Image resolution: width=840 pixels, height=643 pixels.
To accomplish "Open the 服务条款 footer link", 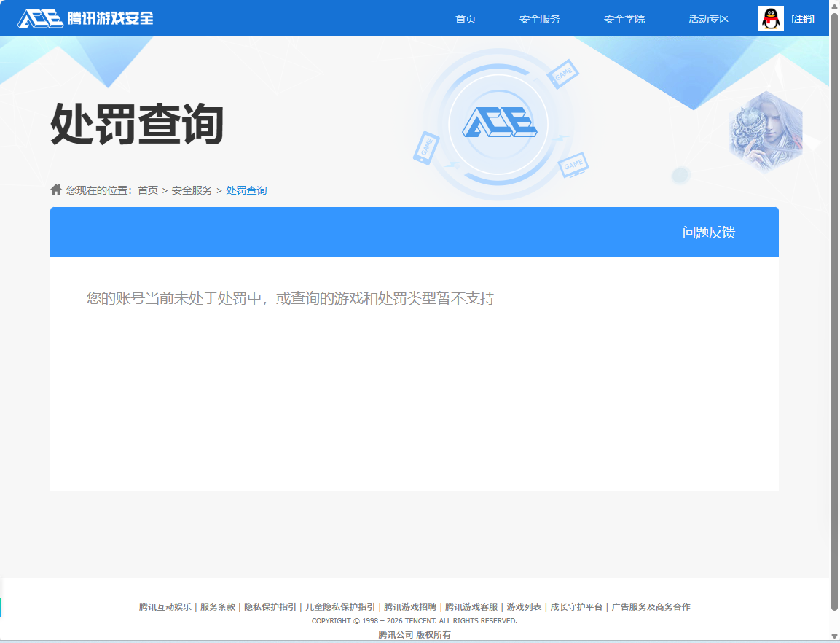I will [218, 607].
